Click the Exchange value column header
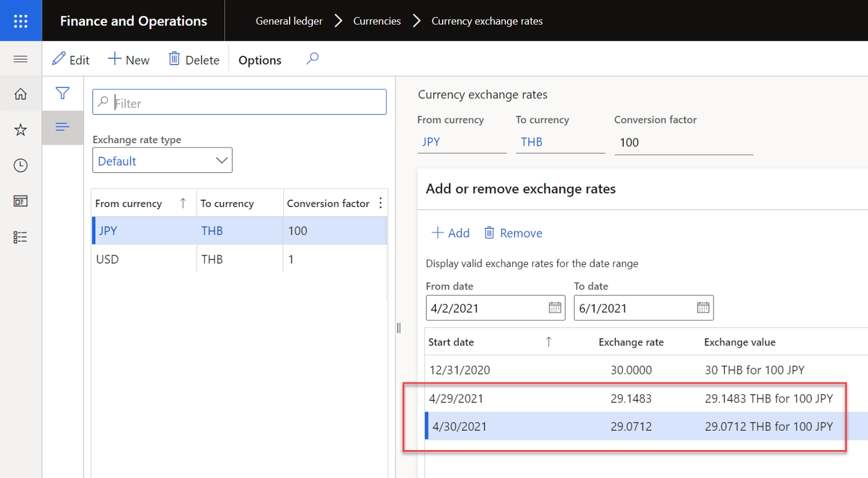This screenshot has height=478, width=868. pos(740,342)
